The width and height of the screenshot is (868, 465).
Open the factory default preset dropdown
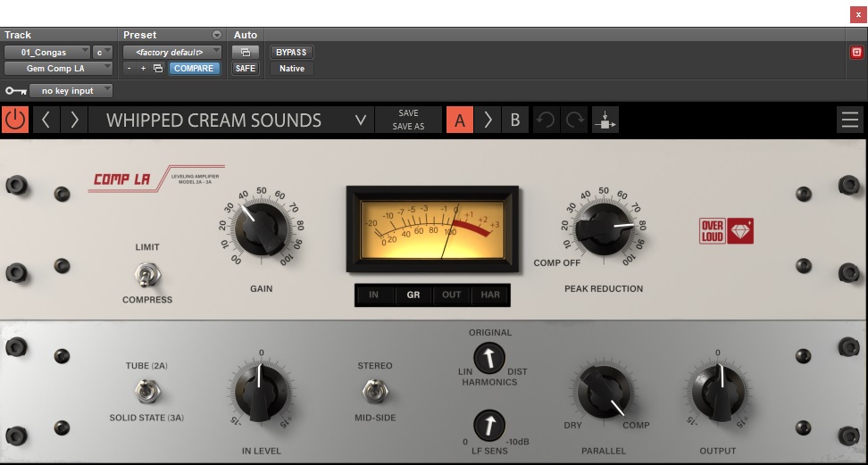pos(172,52)
